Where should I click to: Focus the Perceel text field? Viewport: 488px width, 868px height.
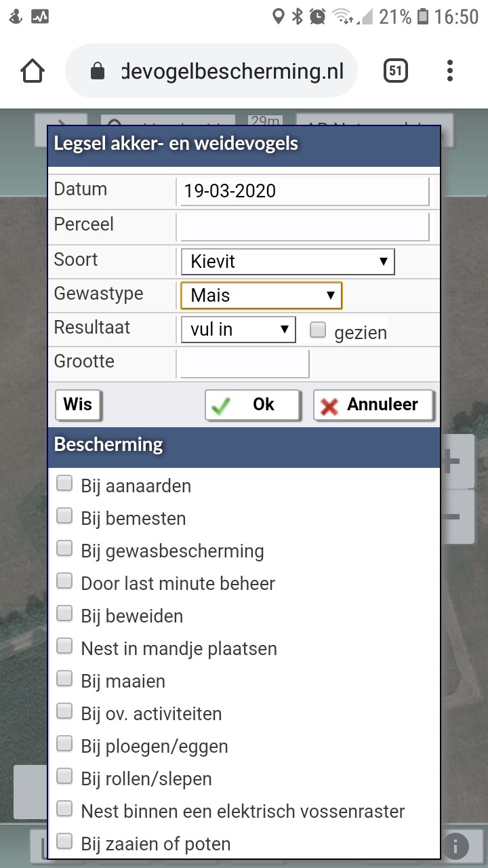pyautogui.click(x=302, y=226)
